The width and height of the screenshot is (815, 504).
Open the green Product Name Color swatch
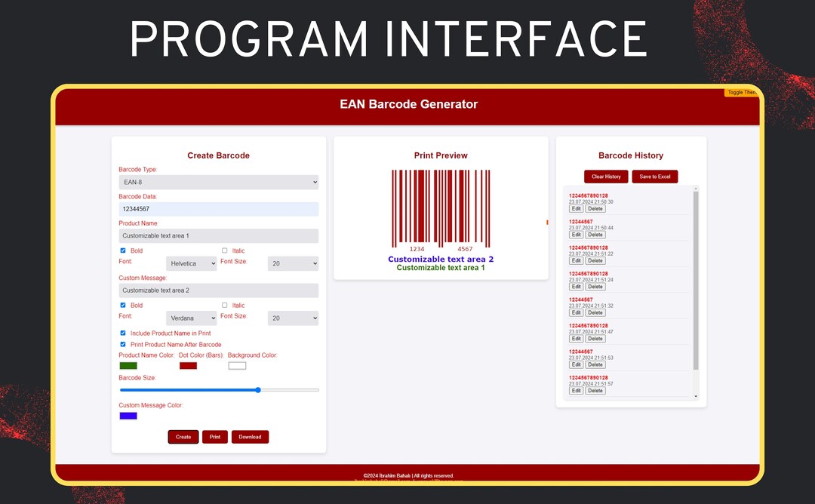pos(128,366)
